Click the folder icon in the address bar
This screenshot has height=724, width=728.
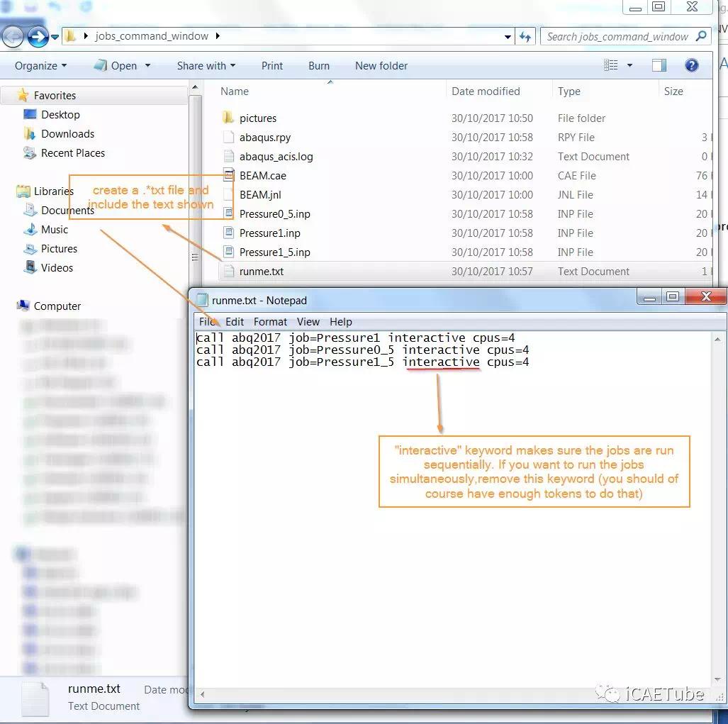70,35
